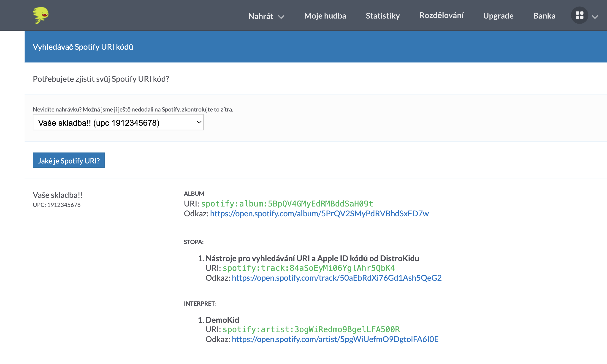Go to Banka section
The width and height of the screenshot is (607, 364).
click(544, 16)
